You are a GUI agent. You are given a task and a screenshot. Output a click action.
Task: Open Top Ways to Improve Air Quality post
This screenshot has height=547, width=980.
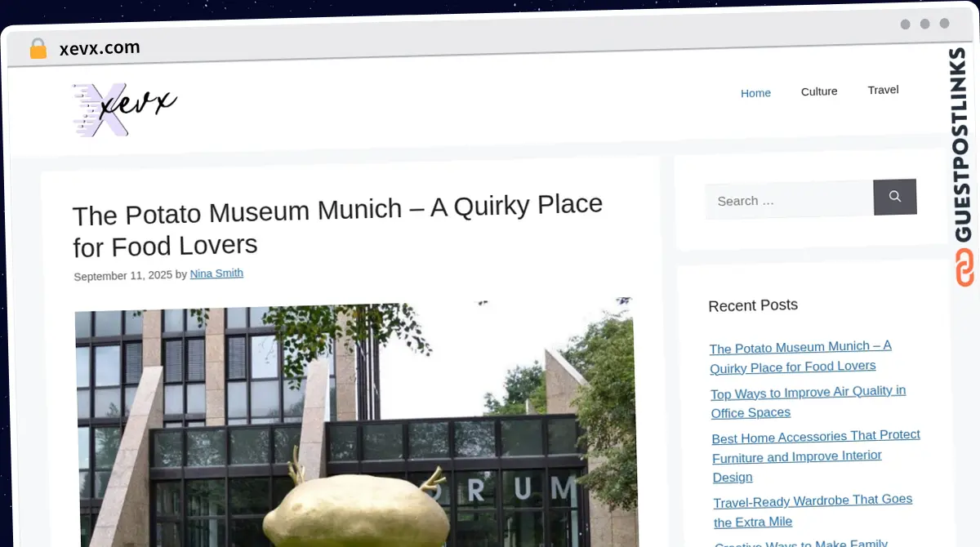[x=808, y=402]
